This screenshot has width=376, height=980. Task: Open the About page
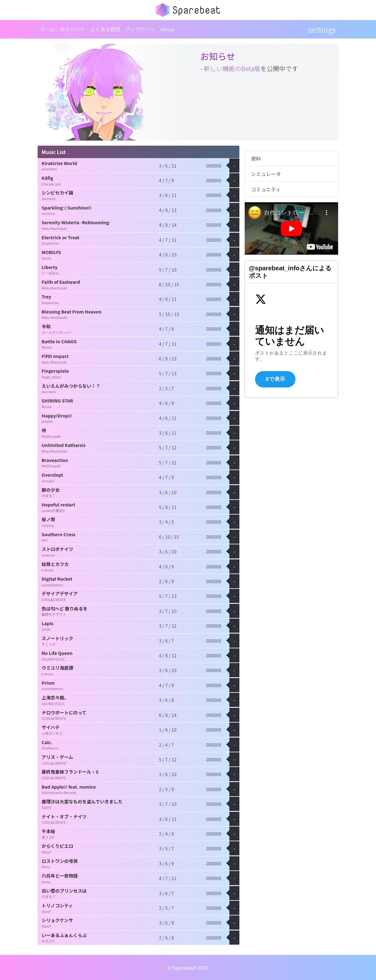coord(167,29)
